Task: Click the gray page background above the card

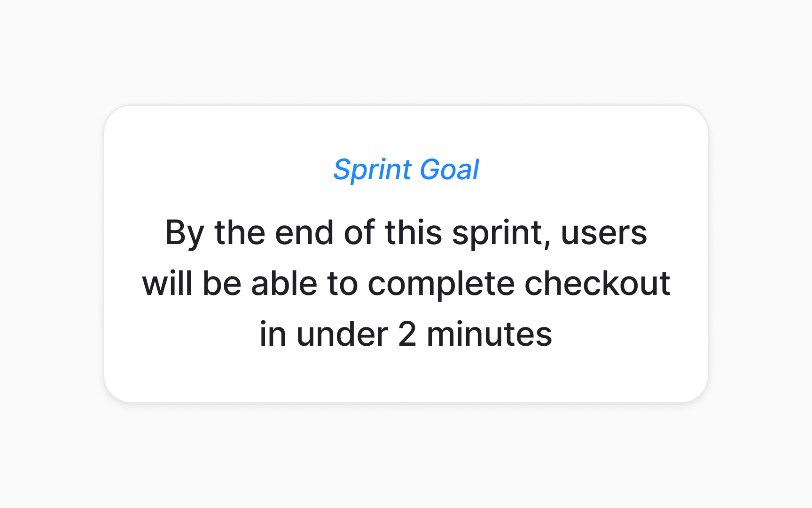Action: (x=406, y=52)
